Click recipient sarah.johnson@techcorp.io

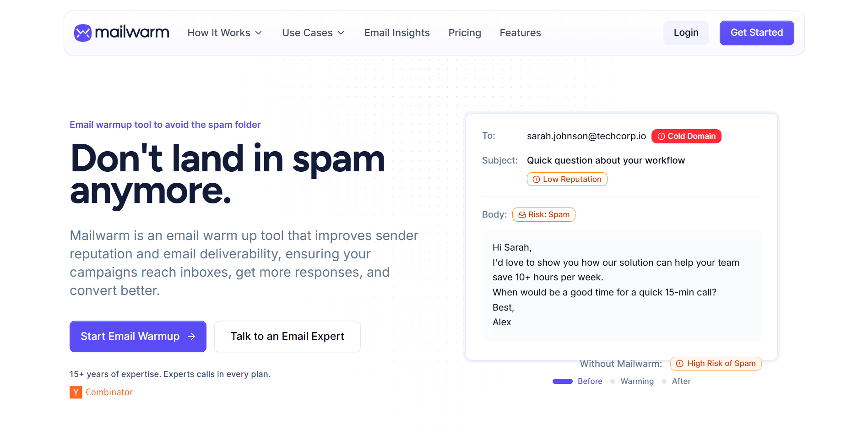586,136
